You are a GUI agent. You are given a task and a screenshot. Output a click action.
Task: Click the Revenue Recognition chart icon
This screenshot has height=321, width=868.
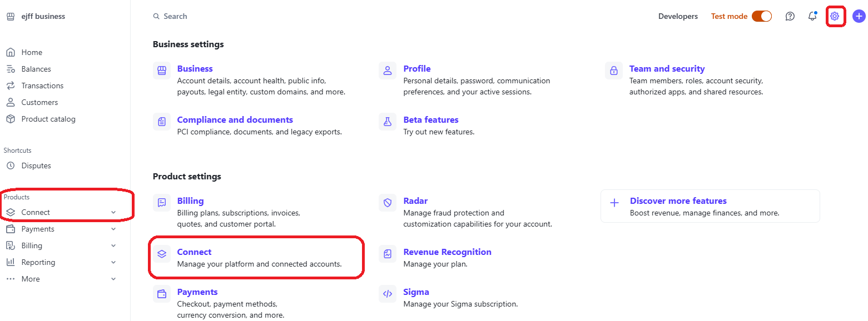388,254
